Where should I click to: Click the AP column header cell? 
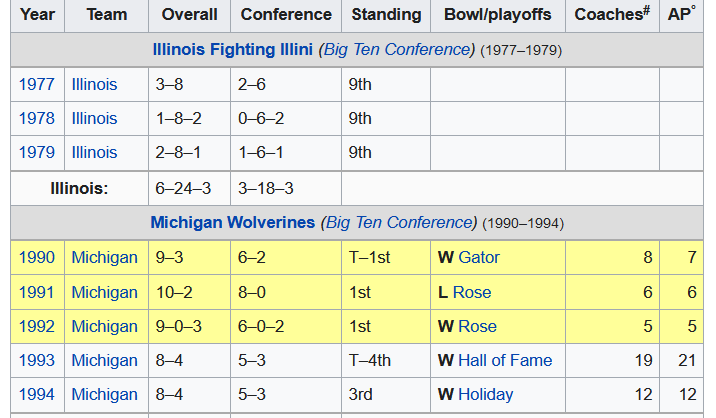(x=681, y=14)
